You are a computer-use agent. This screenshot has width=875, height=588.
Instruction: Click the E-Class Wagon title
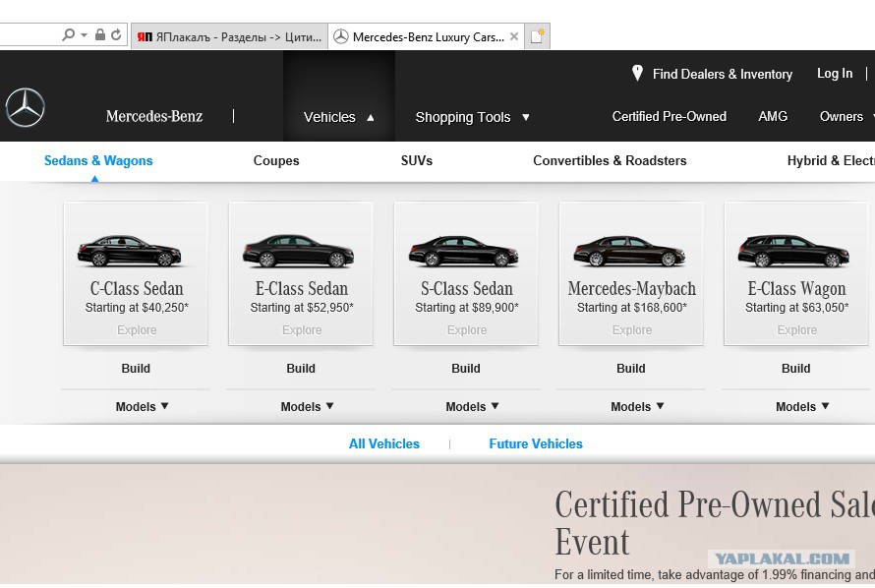click(797, 288)
